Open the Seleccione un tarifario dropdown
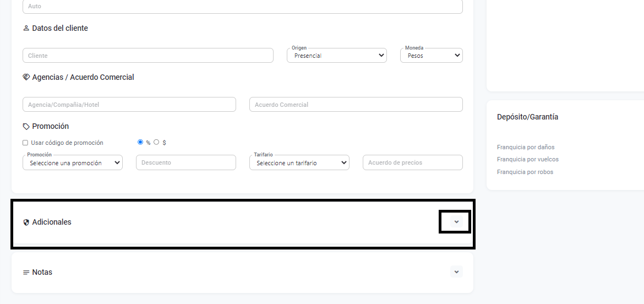Image resolution: width=644 pixels, height=304 pixels. click(x=299, y=163)
